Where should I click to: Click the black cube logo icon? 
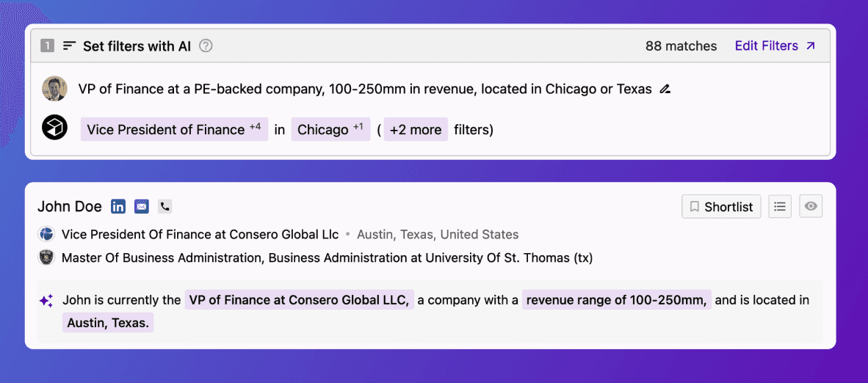54,128
